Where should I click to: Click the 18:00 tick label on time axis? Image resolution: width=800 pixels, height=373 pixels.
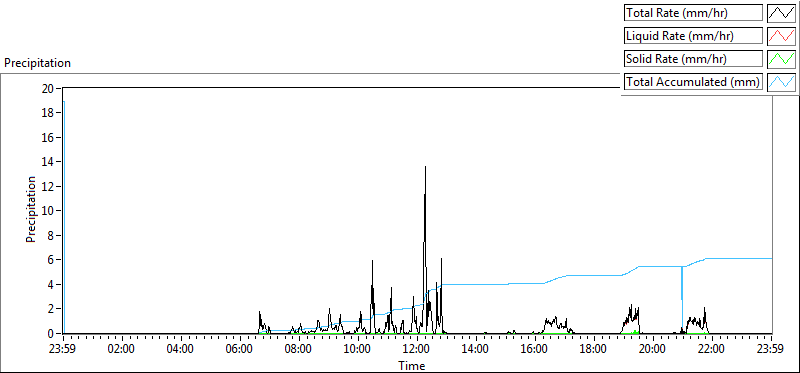click(x=594, y=350)
